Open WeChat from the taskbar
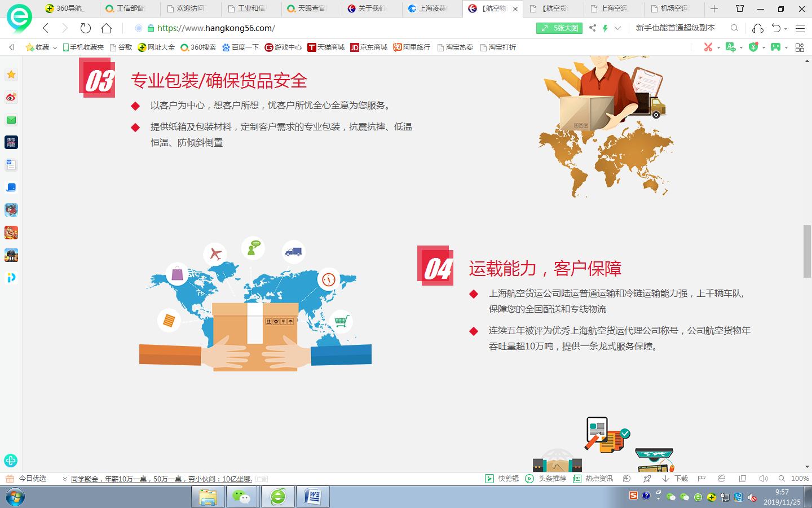 coord(242,497)
